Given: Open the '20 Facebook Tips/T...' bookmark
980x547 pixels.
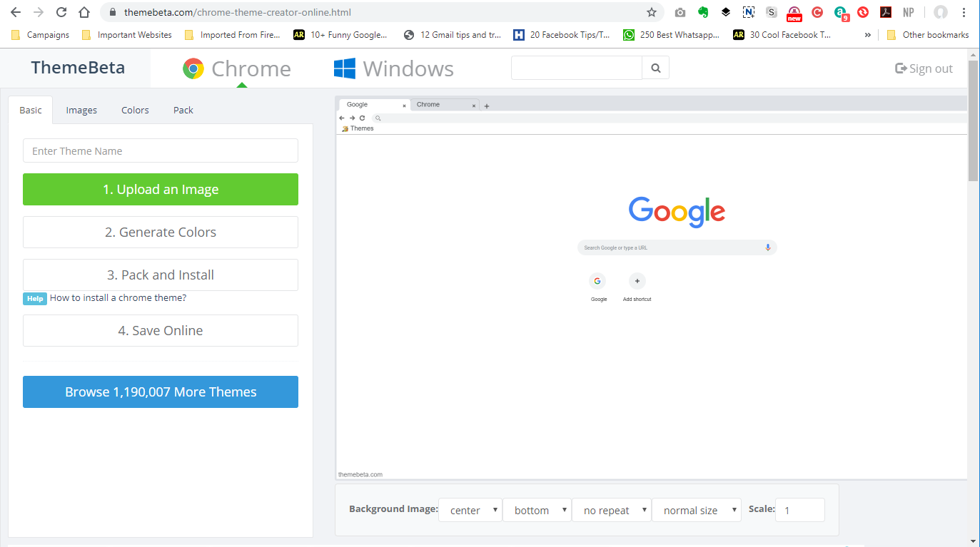Looking at the screenshot, I should (x=562, y=34).
